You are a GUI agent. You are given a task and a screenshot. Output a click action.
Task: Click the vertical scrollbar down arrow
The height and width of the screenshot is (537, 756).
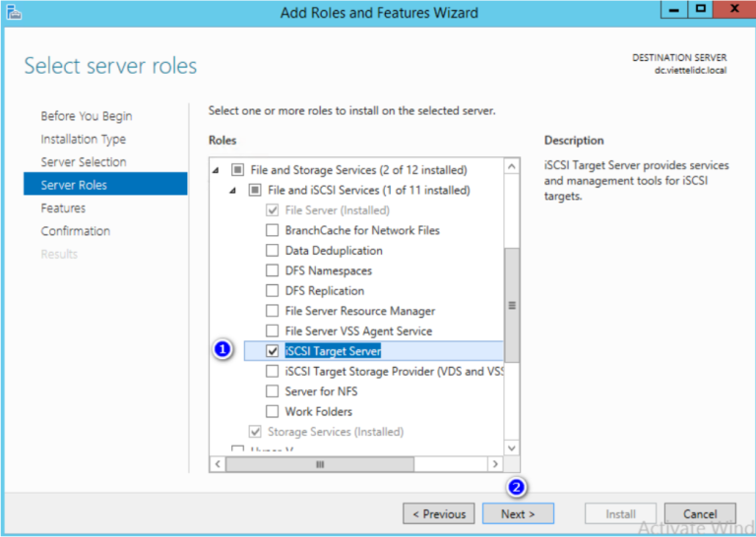point(512,447)
